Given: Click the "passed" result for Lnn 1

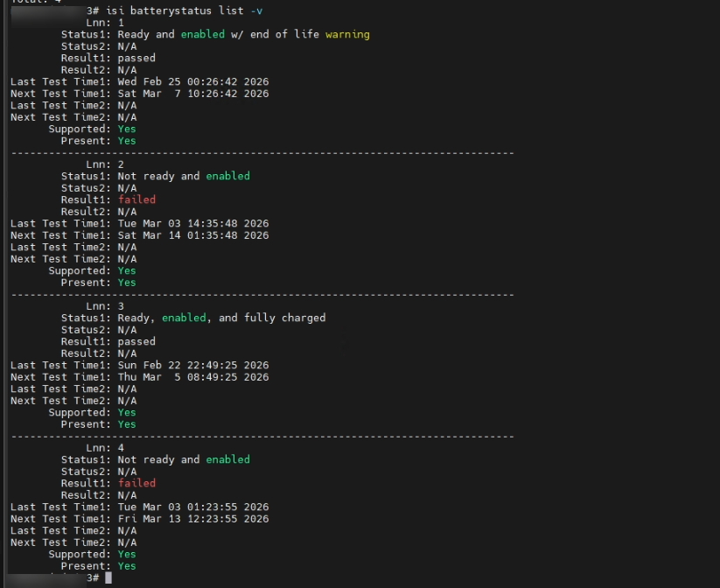Looking at the screenshot, I should point(136,58).
